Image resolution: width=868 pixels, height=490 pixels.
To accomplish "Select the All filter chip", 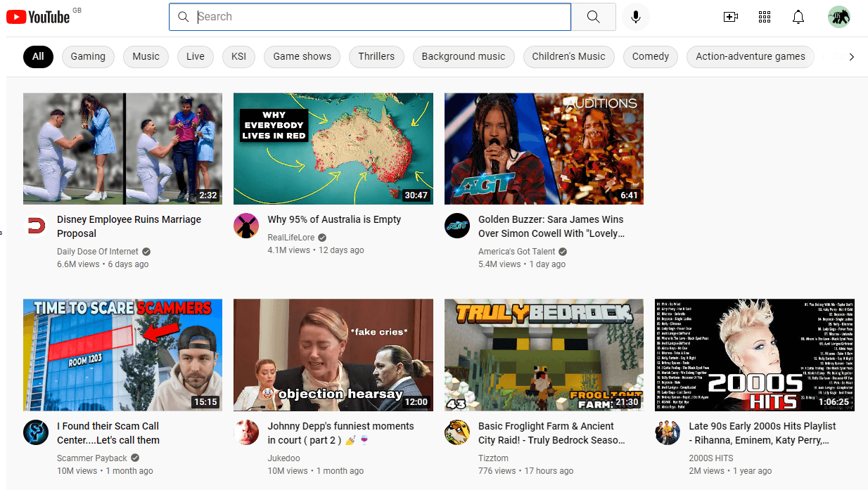I will tap(38, 57).
